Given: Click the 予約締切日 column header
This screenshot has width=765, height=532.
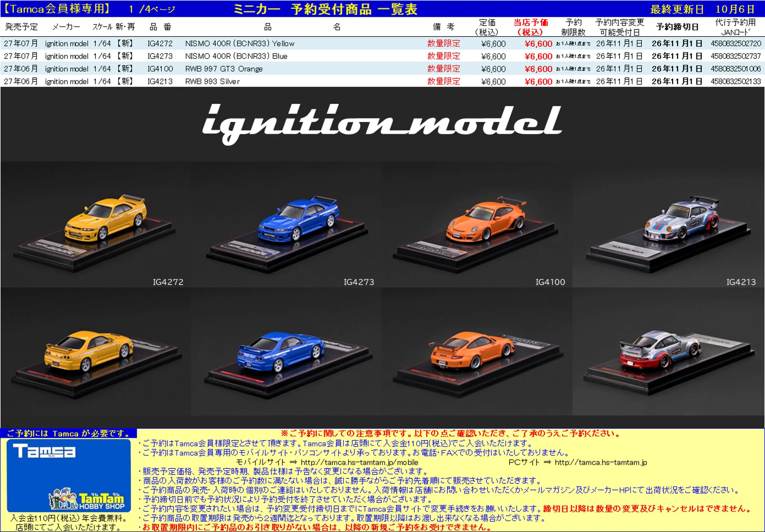Looking at the screenshot, I should pyautogui.click(x=677, y=27).
